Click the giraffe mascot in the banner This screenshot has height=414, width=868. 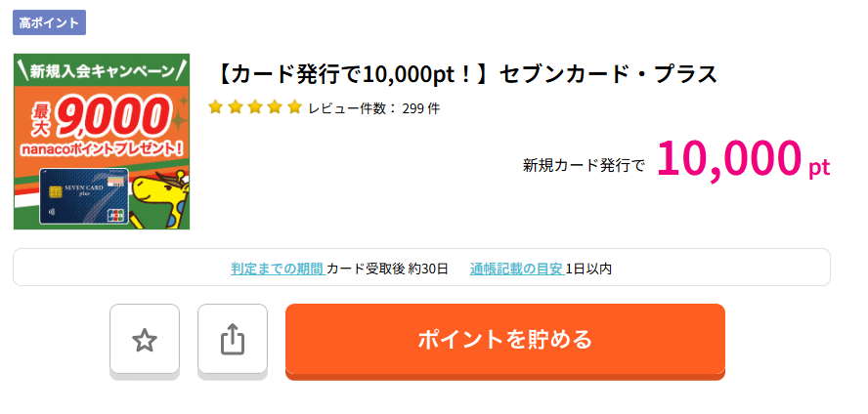158,199
